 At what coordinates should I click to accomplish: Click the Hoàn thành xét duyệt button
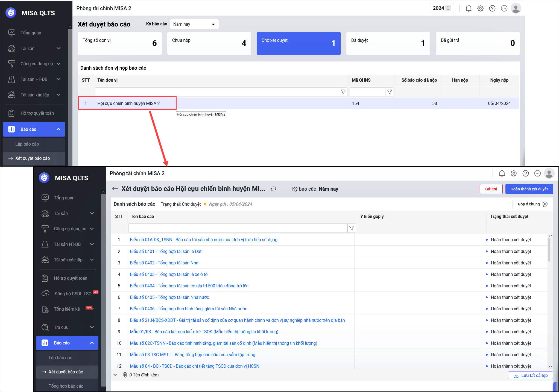pos(529,189)
